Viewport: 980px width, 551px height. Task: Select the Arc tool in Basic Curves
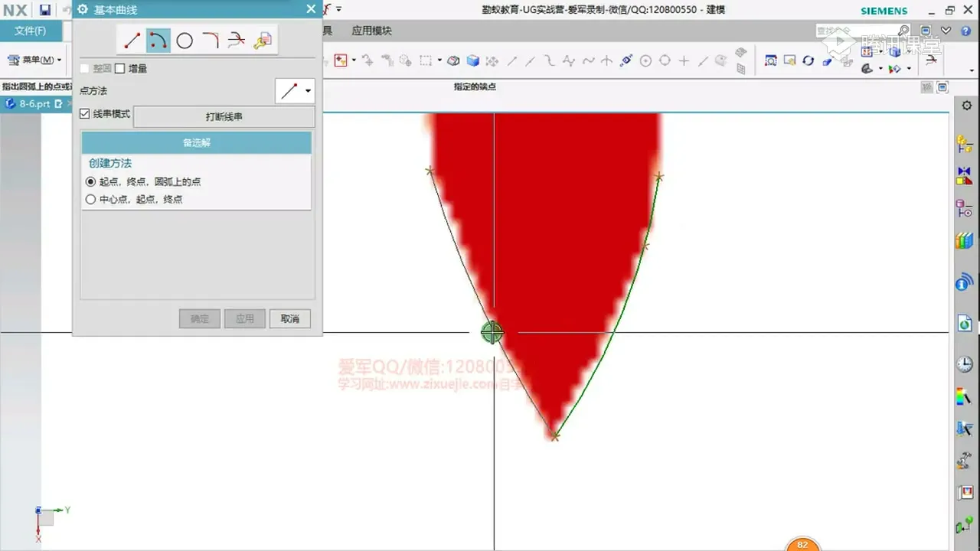coord(158,41)
